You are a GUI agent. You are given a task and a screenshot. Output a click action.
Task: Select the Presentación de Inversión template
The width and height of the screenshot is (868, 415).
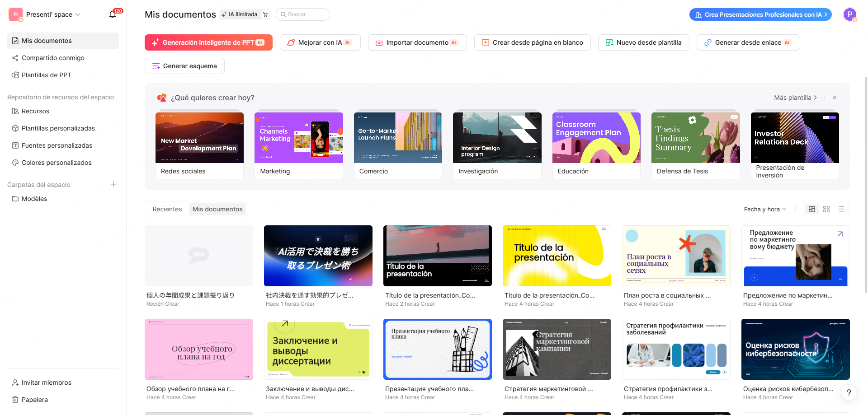tap(795, 145)
